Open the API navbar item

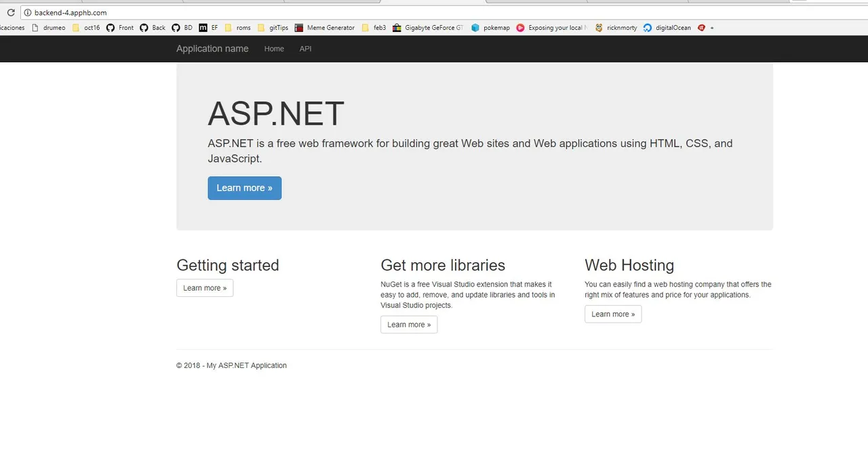point(306,49)
